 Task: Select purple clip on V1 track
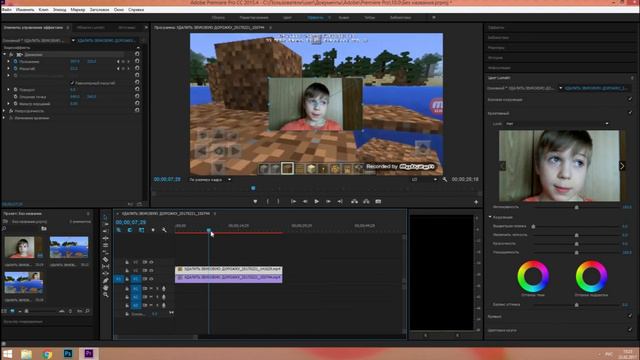coord(229,278)
